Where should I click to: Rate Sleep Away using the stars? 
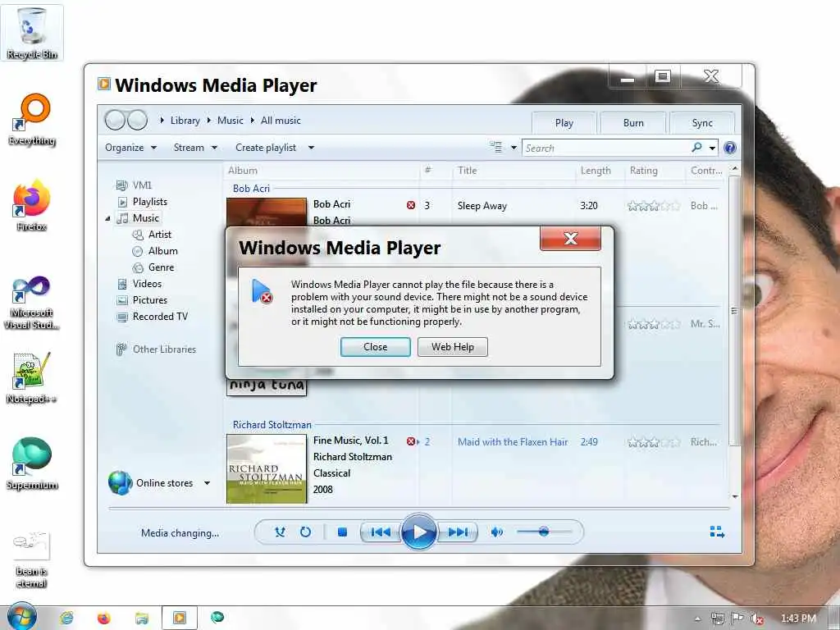(x=654, y=206)
